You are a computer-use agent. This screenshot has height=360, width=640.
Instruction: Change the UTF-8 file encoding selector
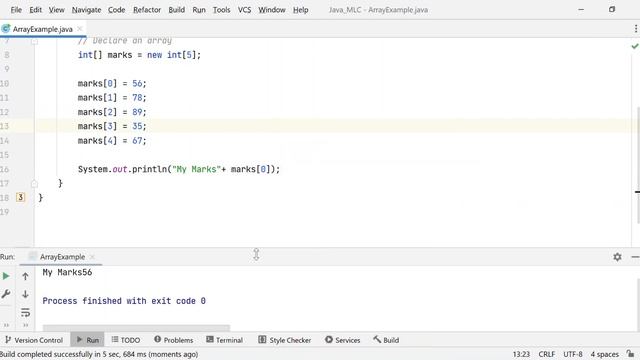point(573,354)
